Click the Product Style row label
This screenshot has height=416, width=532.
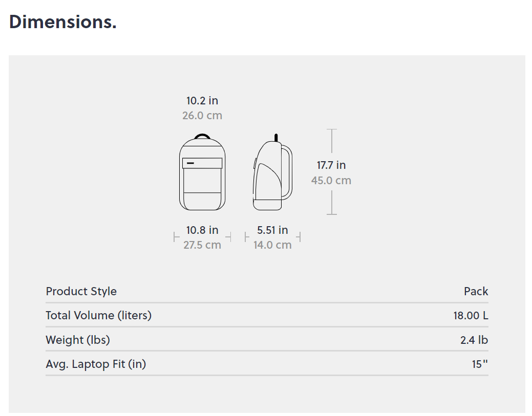coord(81,292)
